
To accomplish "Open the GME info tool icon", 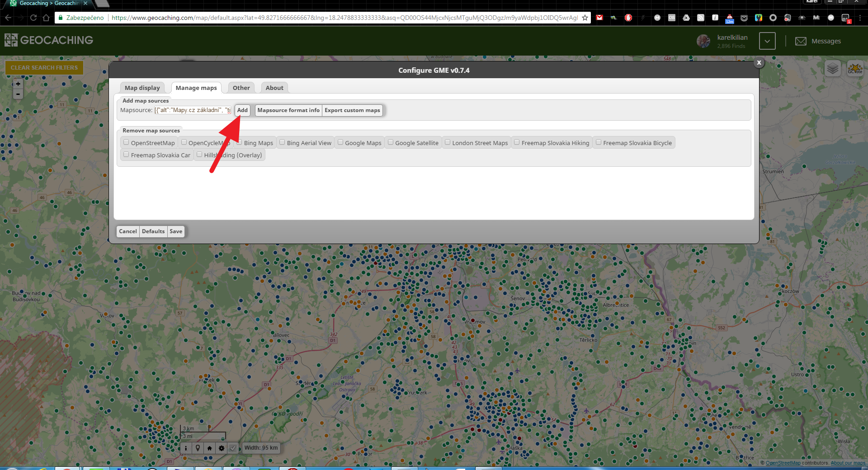I will [186, 448].
